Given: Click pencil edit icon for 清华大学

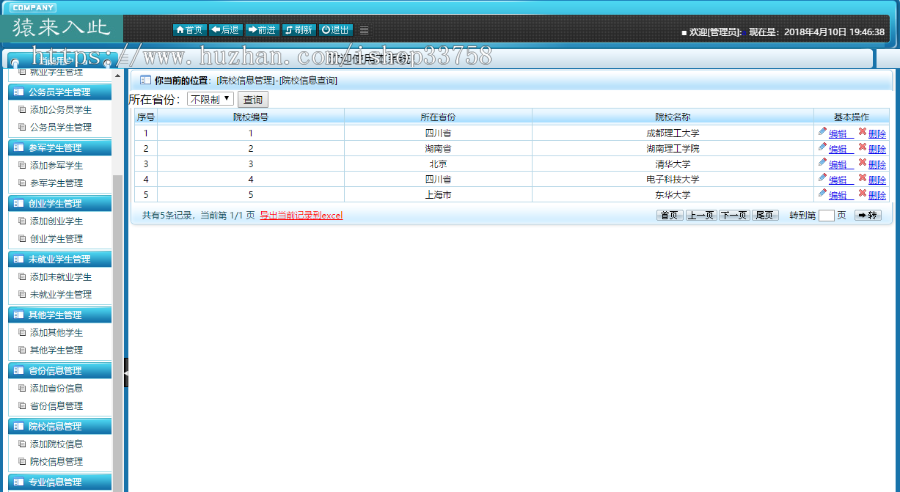Looking at the screenshot, I should pos(823,163).
